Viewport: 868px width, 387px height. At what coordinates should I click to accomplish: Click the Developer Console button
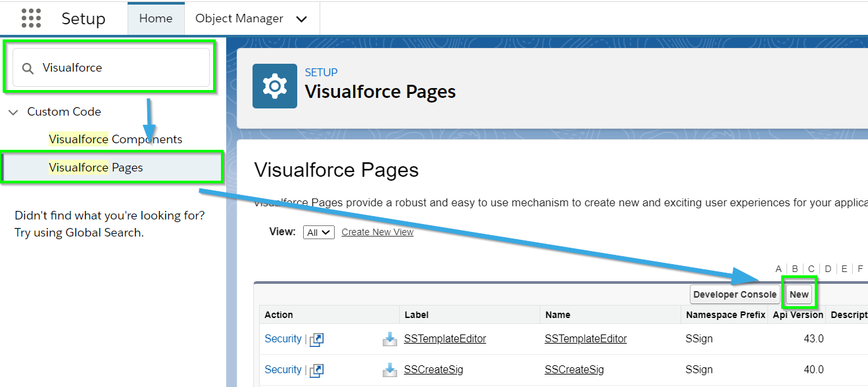pos(735,294)
